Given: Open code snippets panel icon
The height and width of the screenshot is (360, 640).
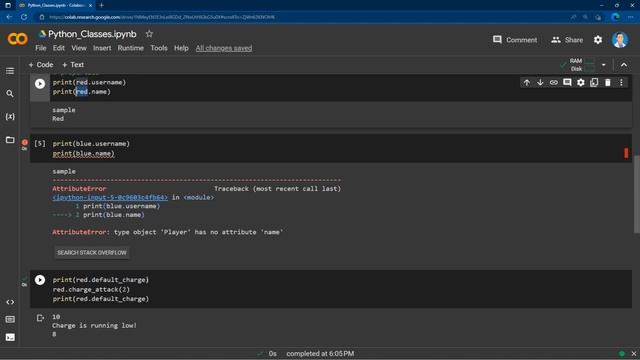Looking at the screenshot, I should click(10, 302).
